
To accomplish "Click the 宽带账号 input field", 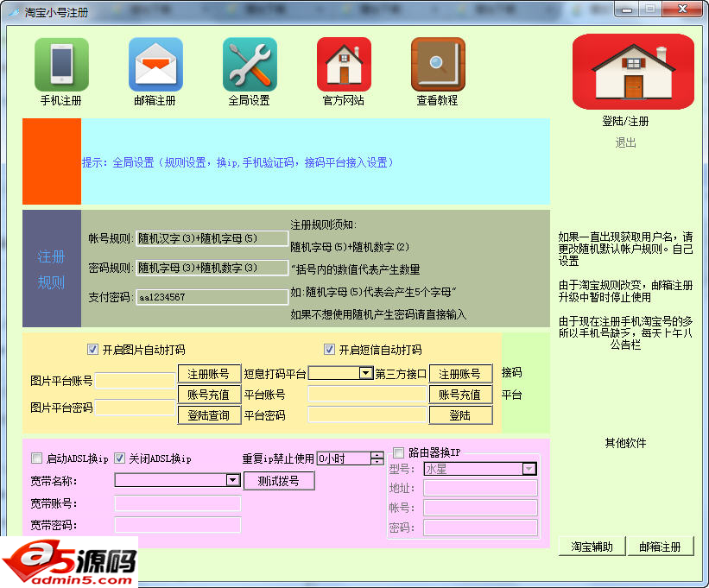I will pos(178,503).
